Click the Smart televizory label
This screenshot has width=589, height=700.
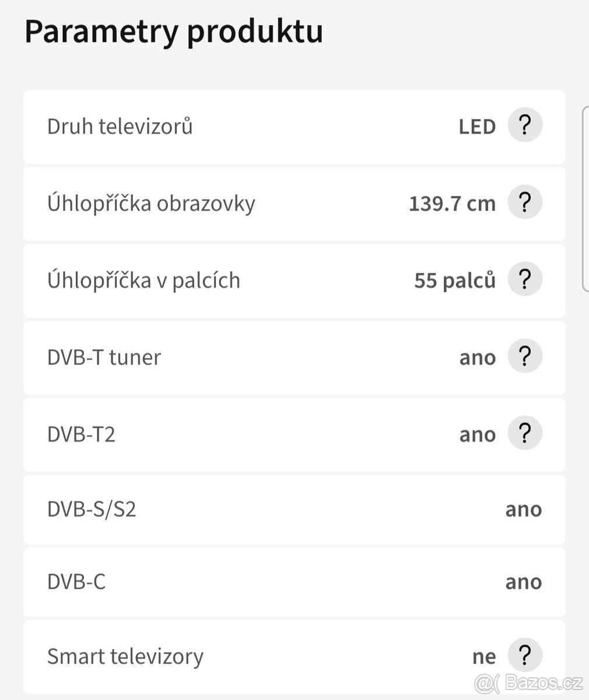click(x=125, y=657)
